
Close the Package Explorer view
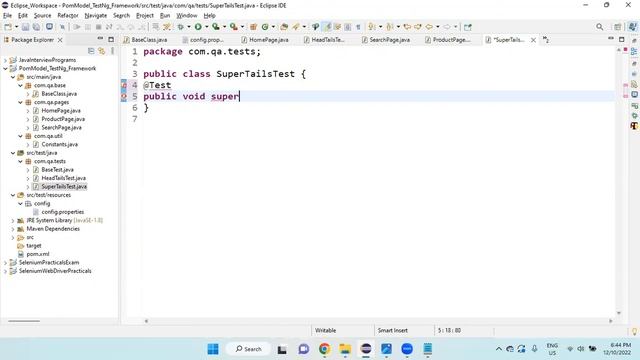click(x=60, y=40)
